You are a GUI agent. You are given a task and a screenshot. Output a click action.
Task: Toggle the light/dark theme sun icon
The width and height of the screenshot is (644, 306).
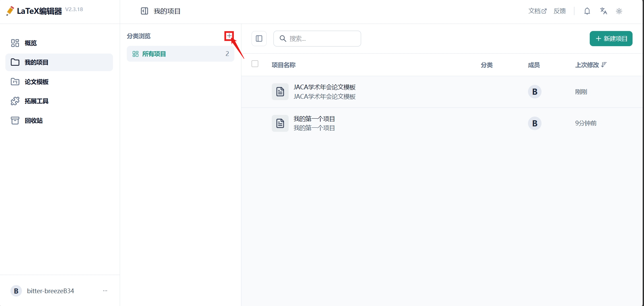coord(619,11)
